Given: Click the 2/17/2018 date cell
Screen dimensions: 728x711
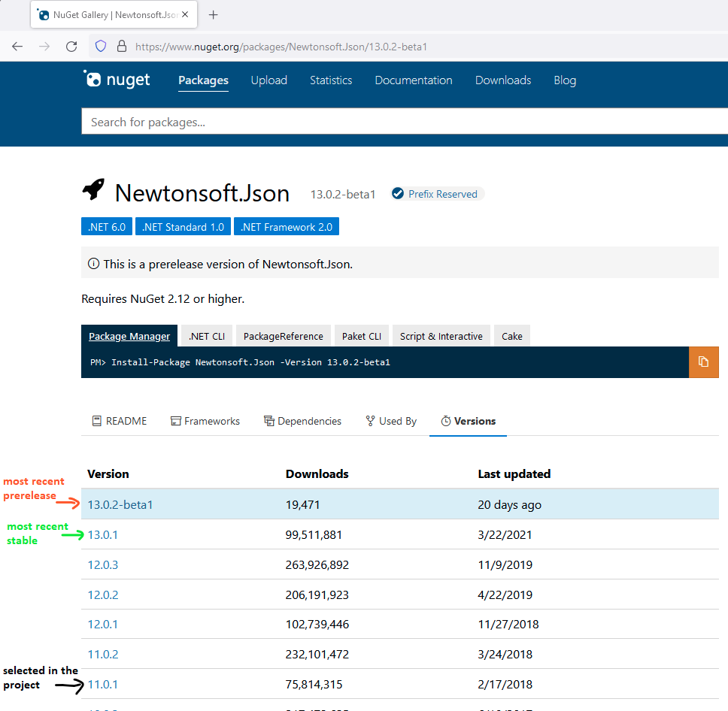Looking at the screenshot, I should [505, 684].
